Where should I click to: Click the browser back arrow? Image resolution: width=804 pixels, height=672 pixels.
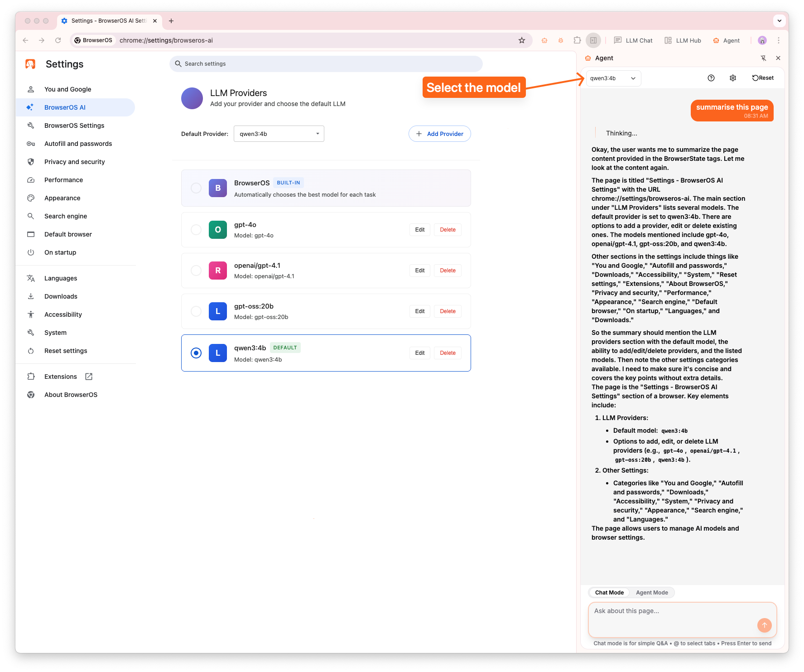tap(25, 40)
